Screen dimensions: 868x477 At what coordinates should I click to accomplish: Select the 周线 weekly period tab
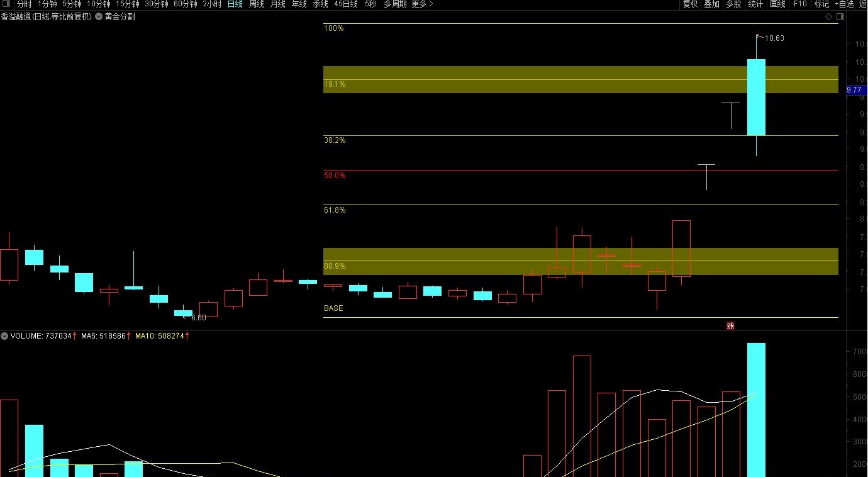pos(256,4)
